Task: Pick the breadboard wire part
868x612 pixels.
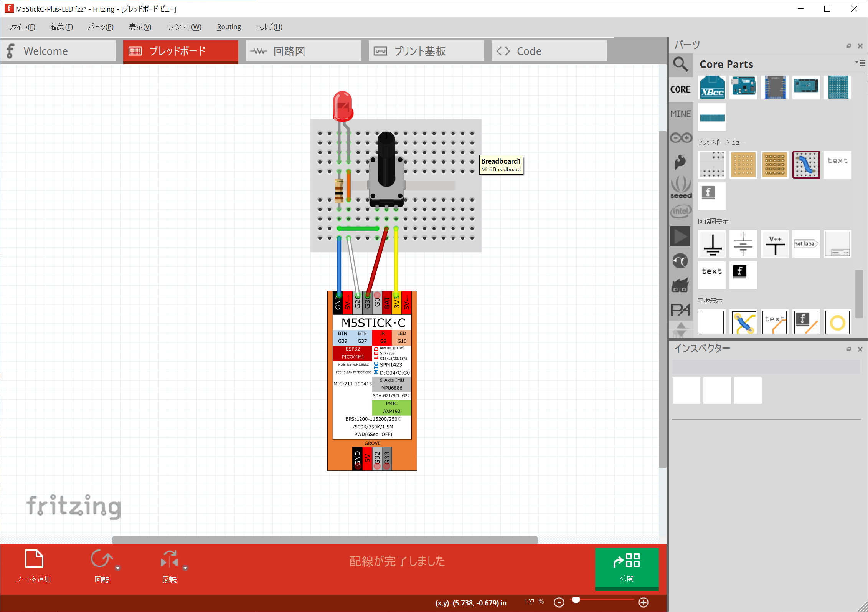Action: pos(806,165)
